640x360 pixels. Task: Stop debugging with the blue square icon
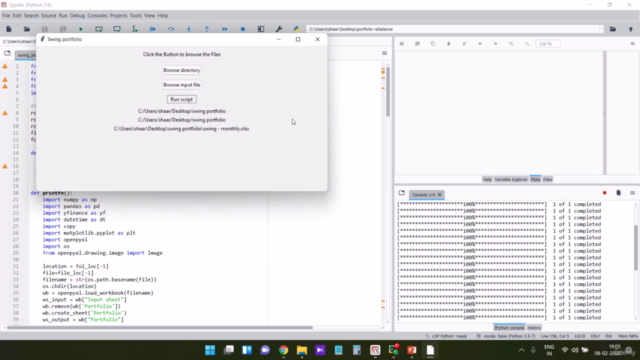pyautogui.click(x=242, y=29)
